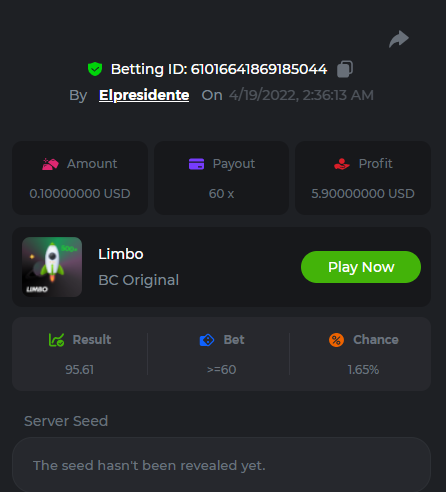This screenshot has height=492, width=446.
Task: Click the red Profit hand icon
Action: pyautogui.click(x=342, y=164)
